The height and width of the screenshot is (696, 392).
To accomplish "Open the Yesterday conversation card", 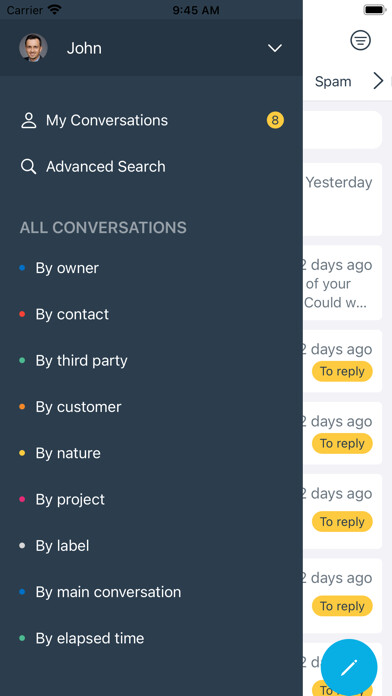I will point(342,199).
